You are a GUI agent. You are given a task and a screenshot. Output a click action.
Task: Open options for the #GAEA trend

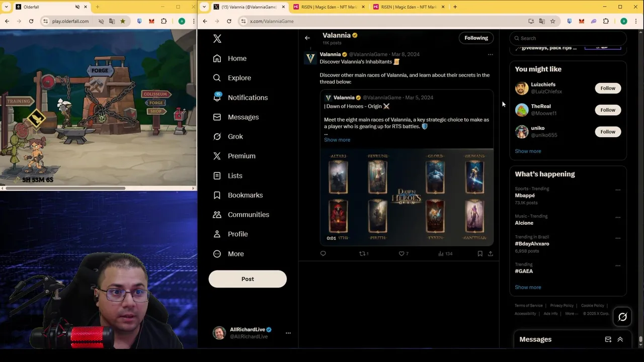(618, 265)
